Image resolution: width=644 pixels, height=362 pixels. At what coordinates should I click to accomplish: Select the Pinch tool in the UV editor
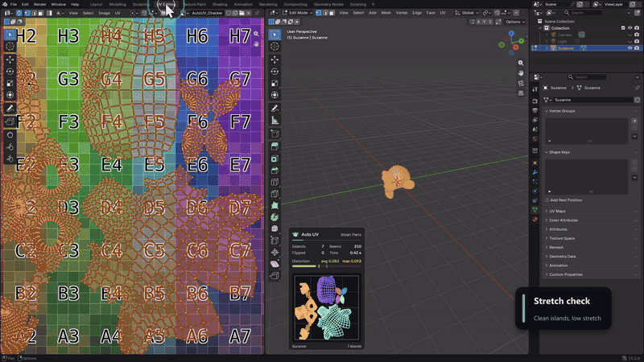click(10, 158)
